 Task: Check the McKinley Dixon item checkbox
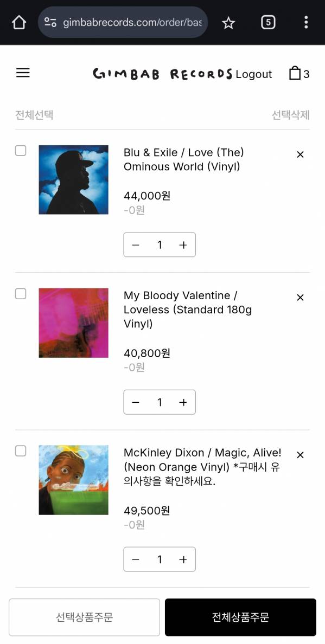[x=21, y=451]
